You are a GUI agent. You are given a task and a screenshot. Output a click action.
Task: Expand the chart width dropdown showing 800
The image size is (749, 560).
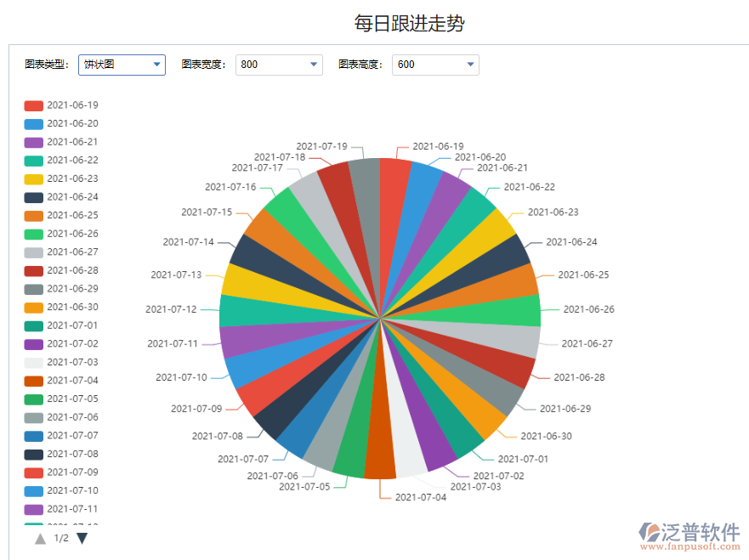coord(279,65)
